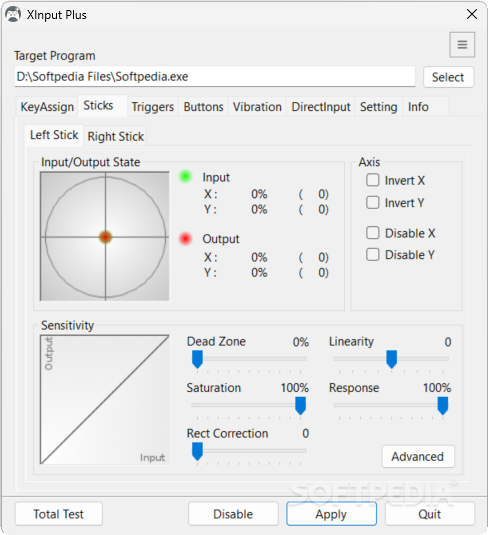Click the Select button for target program
The image size is (488, 535).
[x=448, y=77]
